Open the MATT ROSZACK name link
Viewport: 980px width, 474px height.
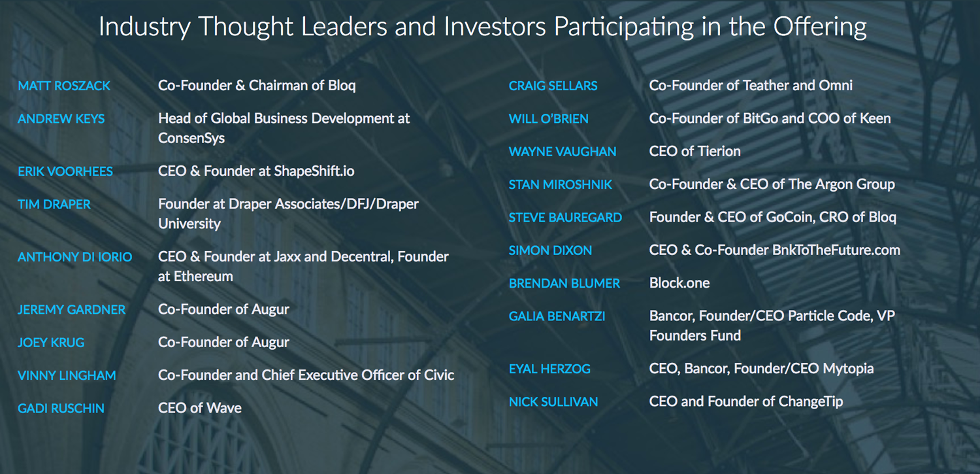(64, 86)
